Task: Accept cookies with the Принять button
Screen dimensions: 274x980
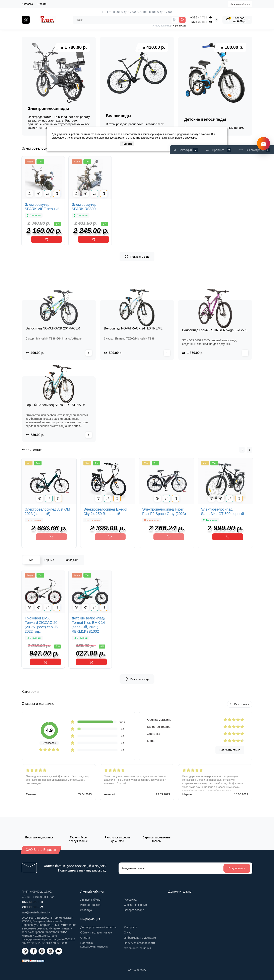Action: [127, 143]
